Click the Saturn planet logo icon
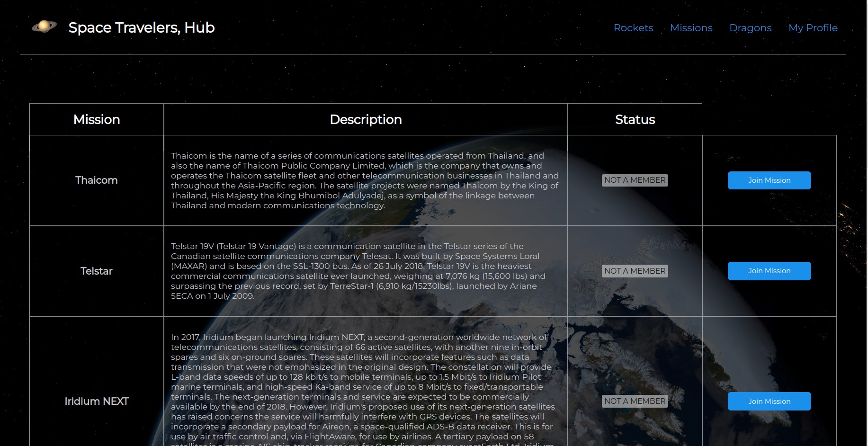The image size is (868, 446). pos(44,27)
